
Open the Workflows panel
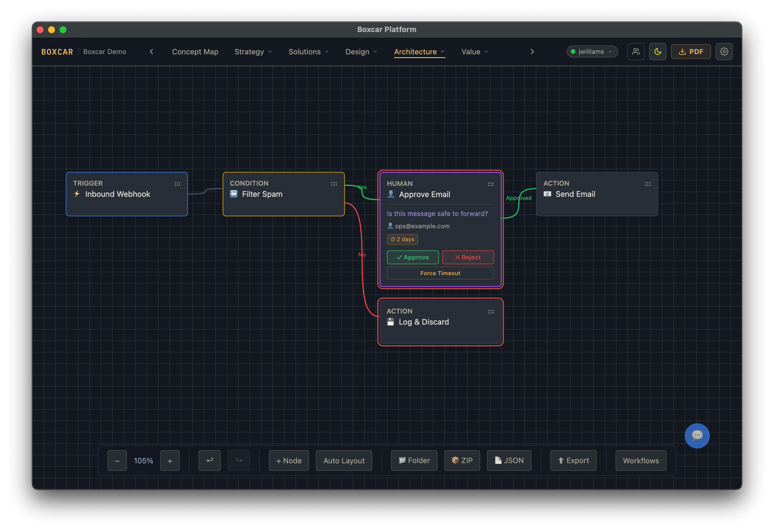point(641,460)
